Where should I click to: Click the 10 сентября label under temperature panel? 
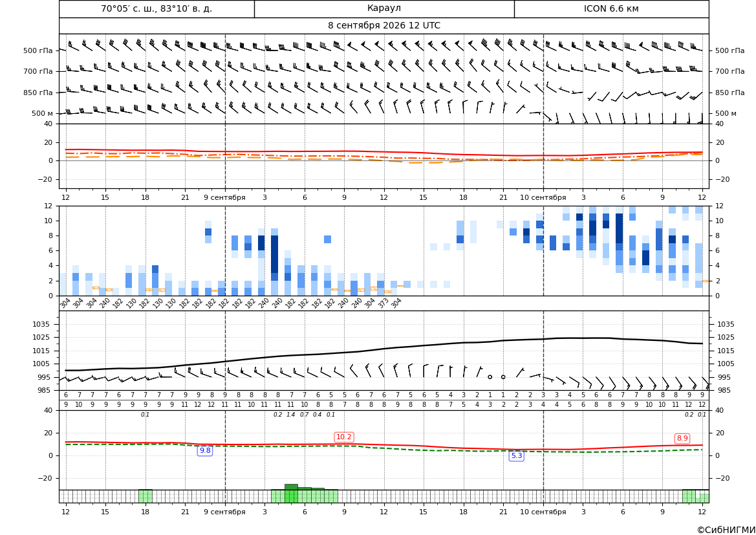coord(543,197)
